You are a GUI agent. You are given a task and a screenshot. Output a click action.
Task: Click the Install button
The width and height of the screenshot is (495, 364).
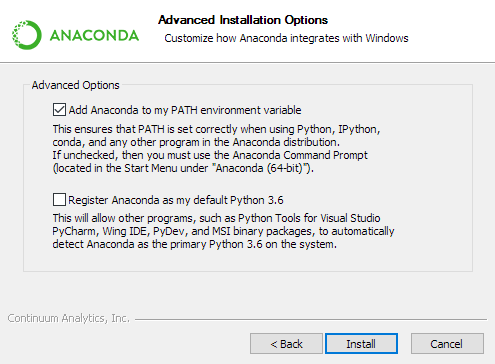(361, 344)
